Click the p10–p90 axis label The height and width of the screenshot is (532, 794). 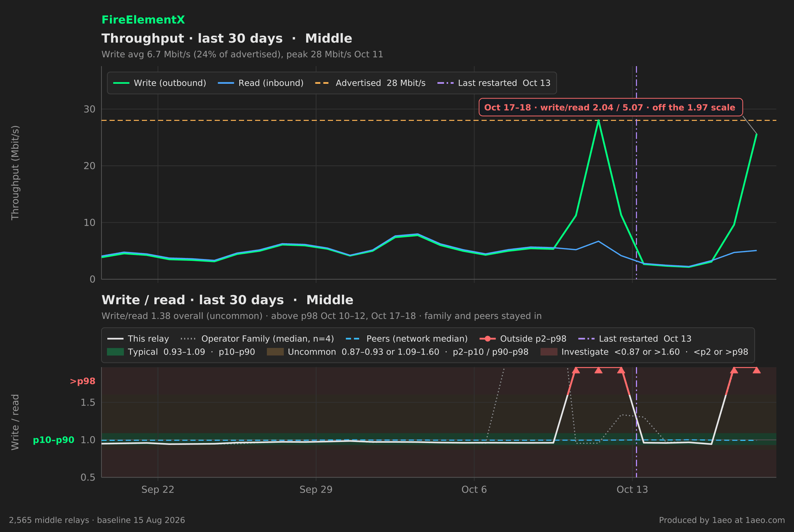point(54,440)
